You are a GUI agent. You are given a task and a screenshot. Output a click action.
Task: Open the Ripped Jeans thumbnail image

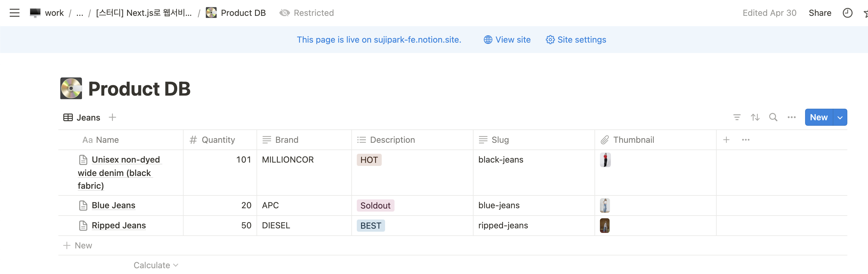click(604, 225)
